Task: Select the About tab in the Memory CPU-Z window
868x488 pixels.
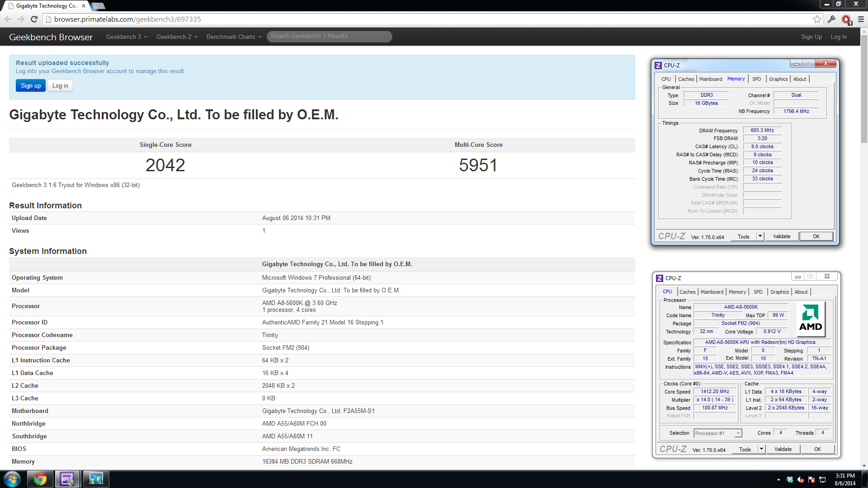Action: tap(800, 79)
